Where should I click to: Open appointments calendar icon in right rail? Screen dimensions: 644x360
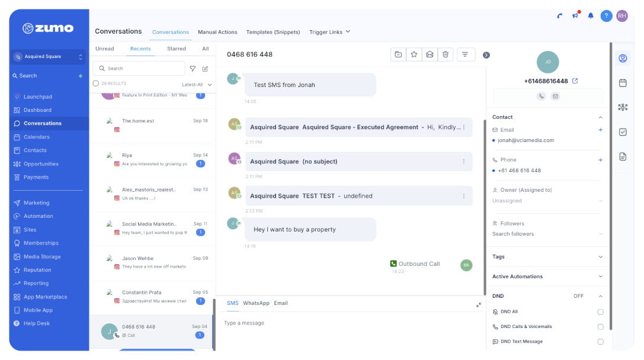623,83
